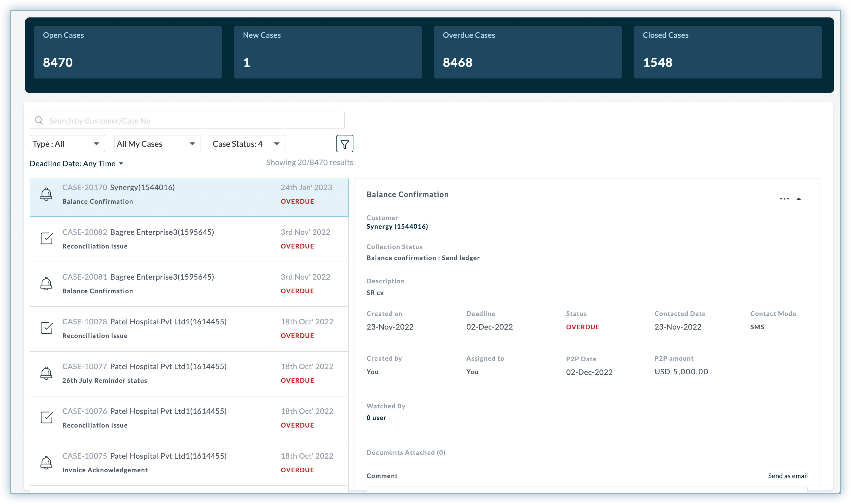Viewport: 851px width, 504px height.
Task: Open the Case Status: 4 dropdown
Action: [x=247, y=144]
